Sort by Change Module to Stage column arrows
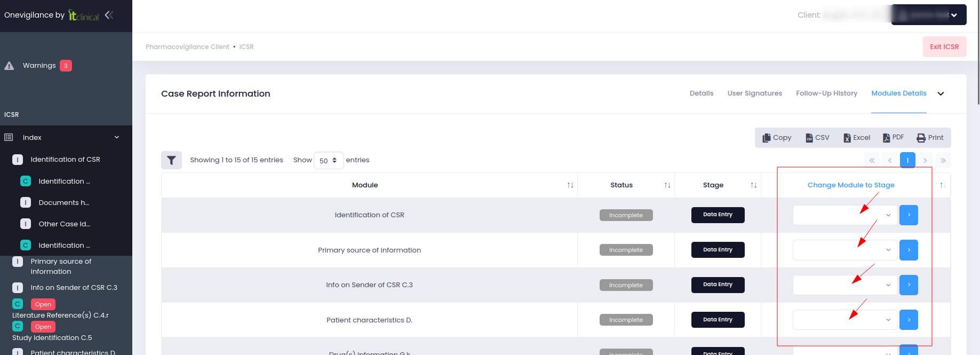The width and height of the screenshot is (980, 355). point(943,185)
